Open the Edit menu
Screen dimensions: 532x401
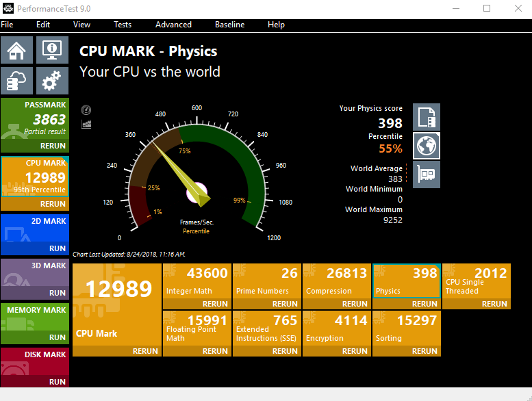[x=43, y=25]
